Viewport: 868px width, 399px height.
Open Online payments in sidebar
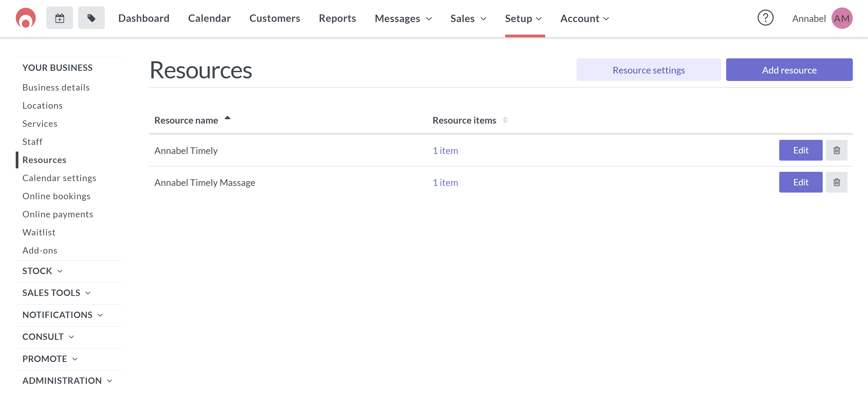pos(58,214)
